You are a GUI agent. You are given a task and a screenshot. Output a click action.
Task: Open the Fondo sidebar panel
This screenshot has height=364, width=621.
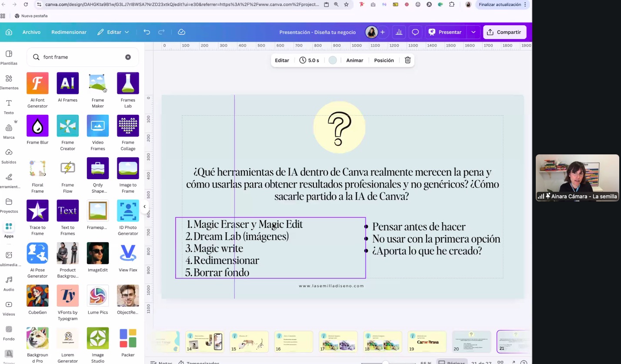click(x=9, y=333)
